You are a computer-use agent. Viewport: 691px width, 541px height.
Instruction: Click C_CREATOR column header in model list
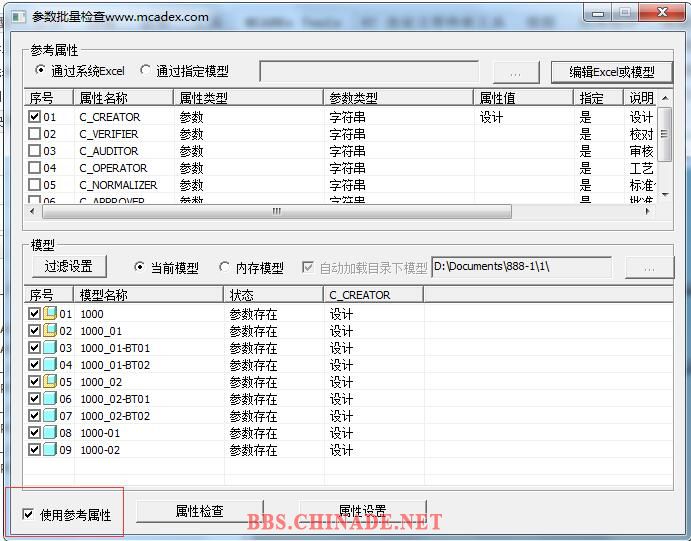[x=374, y=294]
